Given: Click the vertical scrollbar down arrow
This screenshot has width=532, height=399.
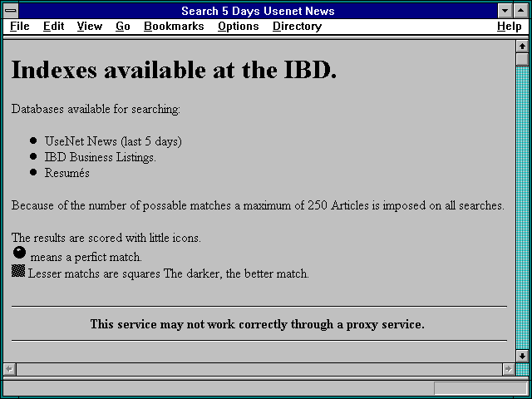Looking at the screenshot, I should [x=522, y=356].
